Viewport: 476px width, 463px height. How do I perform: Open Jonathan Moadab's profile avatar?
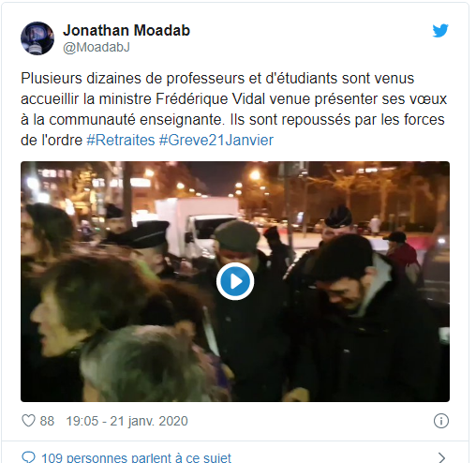point(37,38)
